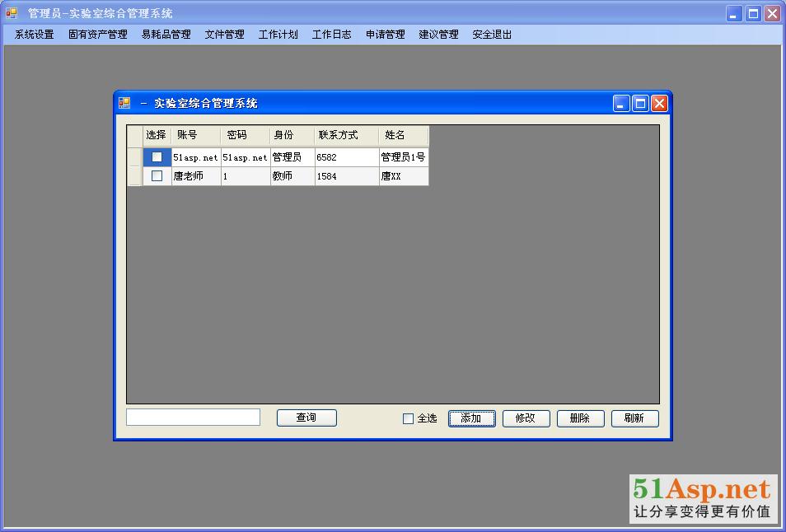Click the 选择 column header
Viewport: 786px width, 532px height.
(157, 135)
